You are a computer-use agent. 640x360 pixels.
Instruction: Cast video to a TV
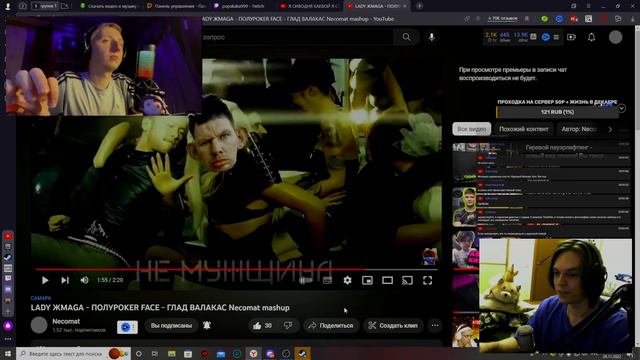pos(407,280)
